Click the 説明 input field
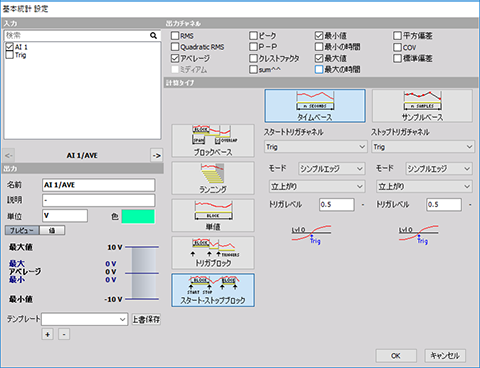 click(x=99, y=200)
